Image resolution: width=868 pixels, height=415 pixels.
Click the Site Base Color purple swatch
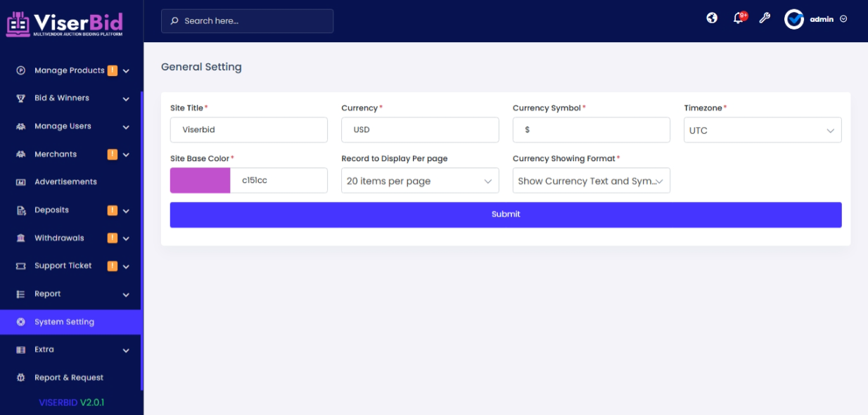pos(200,181)
